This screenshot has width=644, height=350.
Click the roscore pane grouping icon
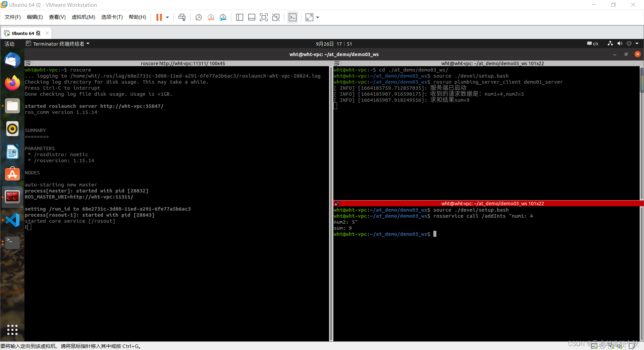point(28,63)
